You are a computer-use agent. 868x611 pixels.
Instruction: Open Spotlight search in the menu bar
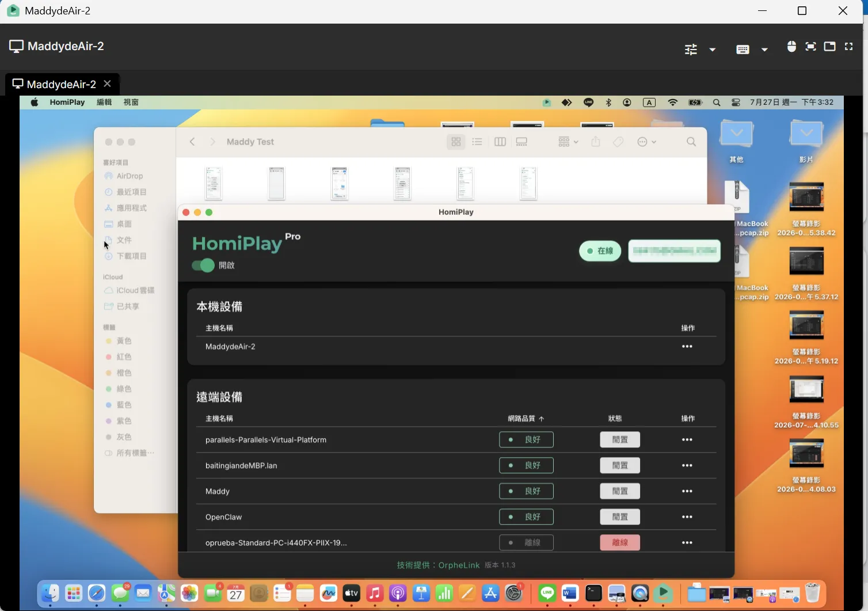[x=717, y=103]
